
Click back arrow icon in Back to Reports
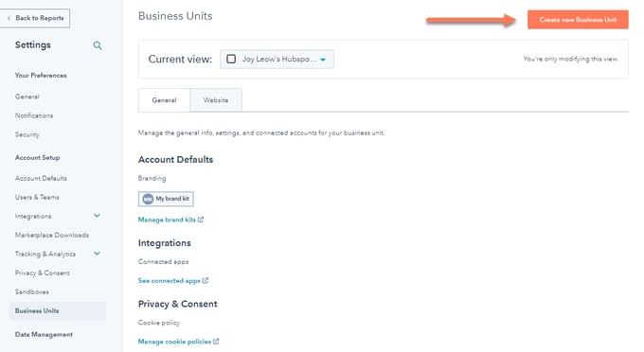click(9, 18)
